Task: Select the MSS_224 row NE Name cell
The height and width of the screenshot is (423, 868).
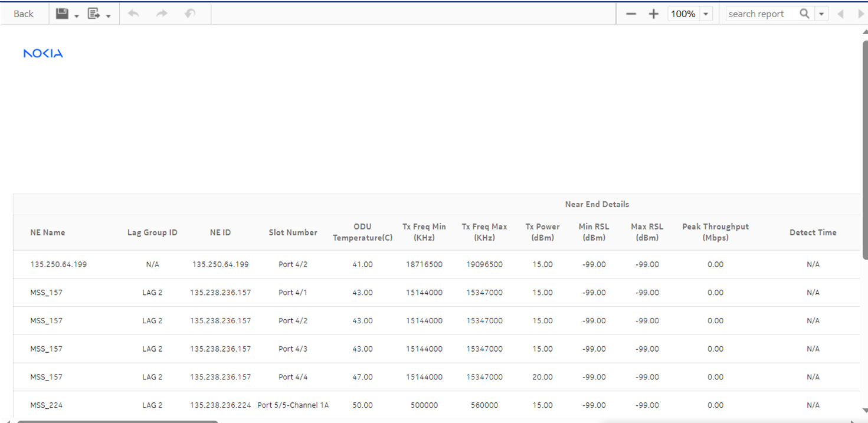Action: (47, 405)
